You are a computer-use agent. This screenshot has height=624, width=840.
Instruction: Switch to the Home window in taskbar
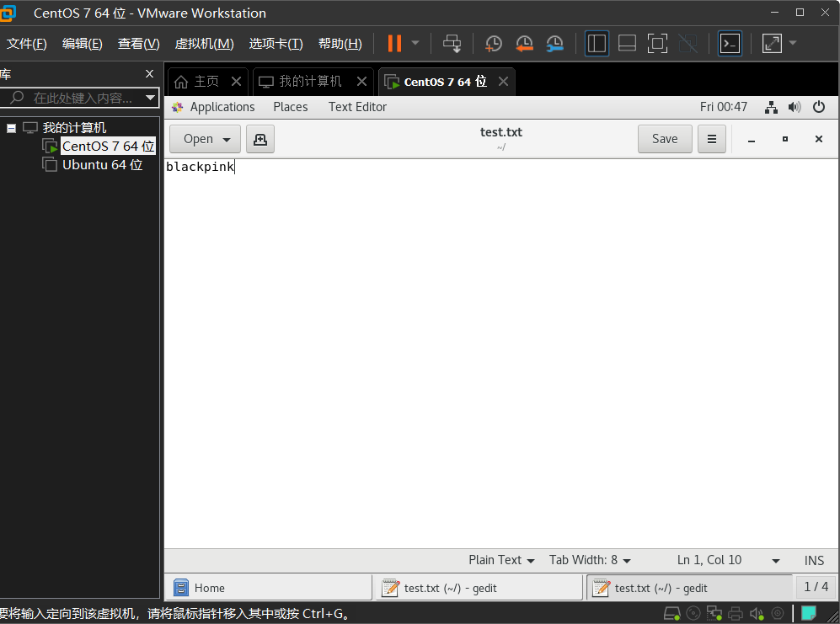point(270,588)
